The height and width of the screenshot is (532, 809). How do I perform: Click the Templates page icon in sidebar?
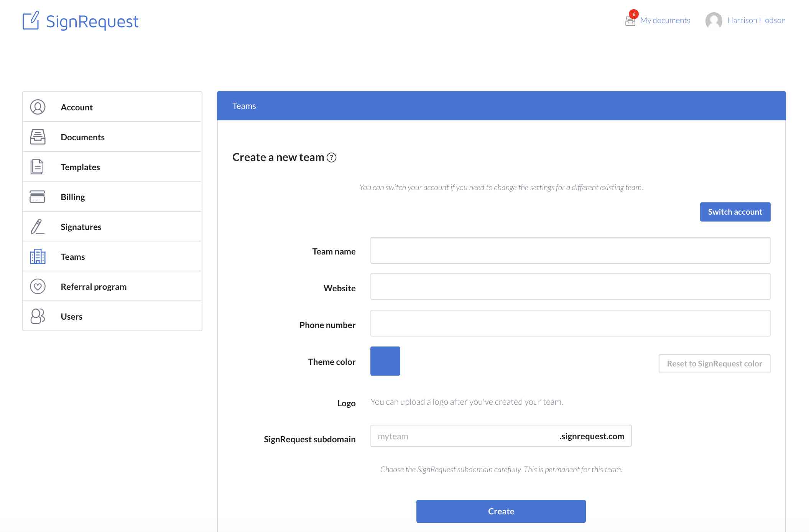(37, 167)
